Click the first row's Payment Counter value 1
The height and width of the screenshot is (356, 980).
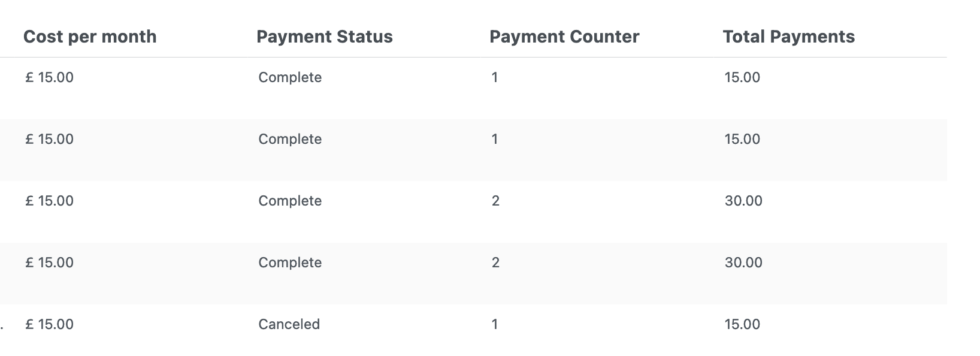coord(495,77)
